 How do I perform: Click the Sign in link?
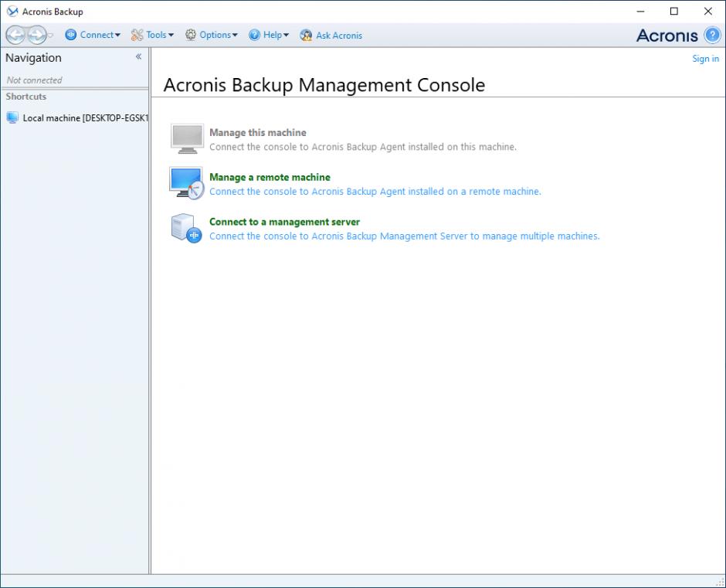[705, 59]
